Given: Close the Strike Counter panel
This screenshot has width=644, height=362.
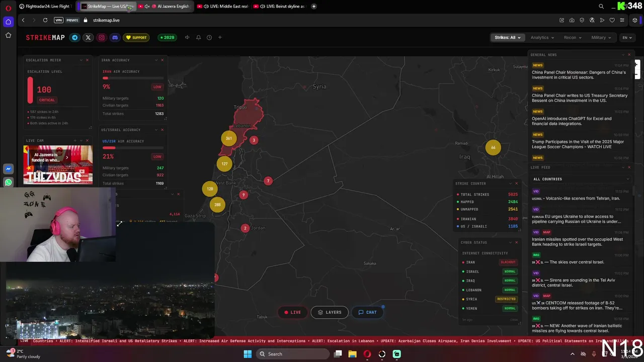Looking at the screenshot, I should tap(516, 183).
